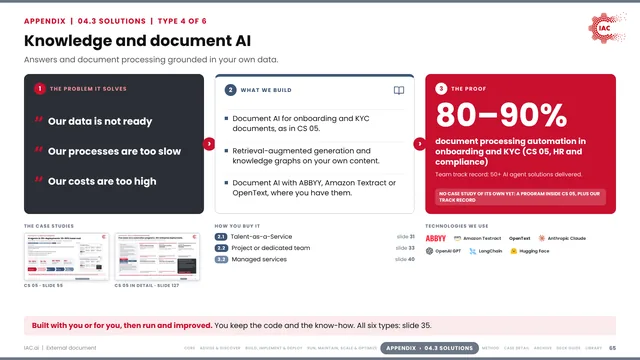Click the 'How You Buy It' heading

[237, 226]
